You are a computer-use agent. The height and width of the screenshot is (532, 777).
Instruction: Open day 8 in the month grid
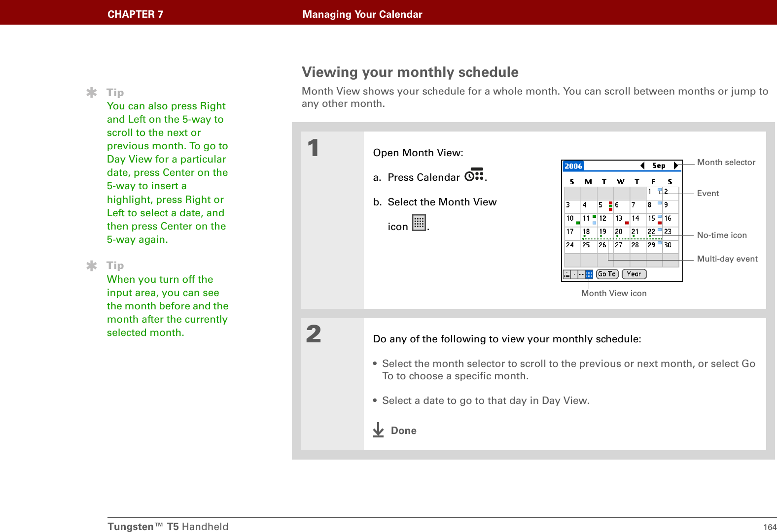[x=655, y=207]
